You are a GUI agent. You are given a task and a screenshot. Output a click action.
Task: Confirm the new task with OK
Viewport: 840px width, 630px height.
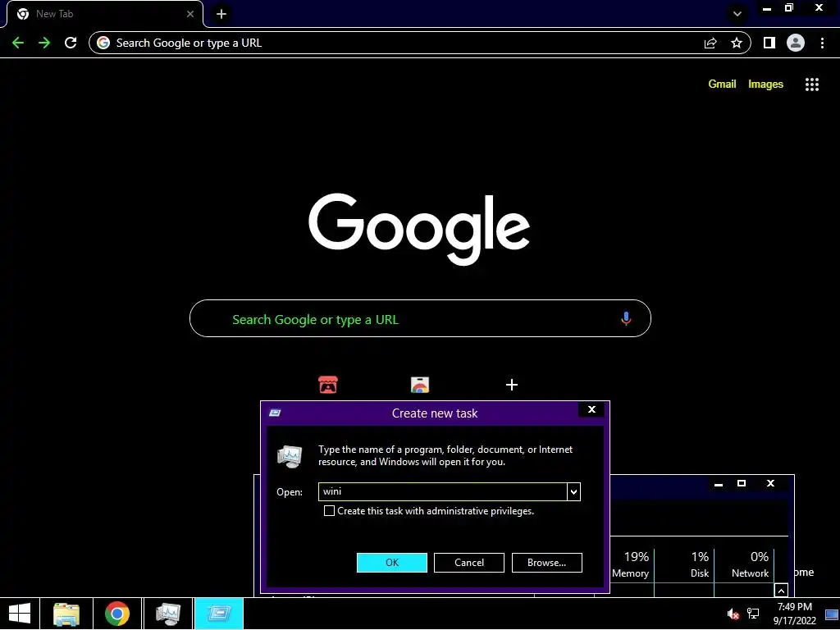392,563
